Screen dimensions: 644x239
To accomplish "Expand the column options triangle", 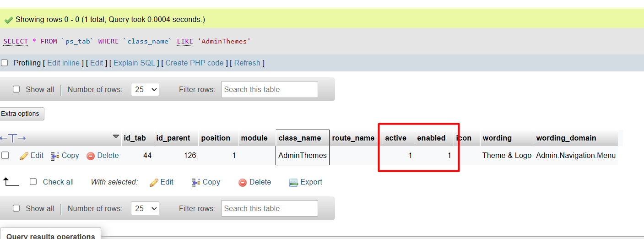I will click(116, 136).
